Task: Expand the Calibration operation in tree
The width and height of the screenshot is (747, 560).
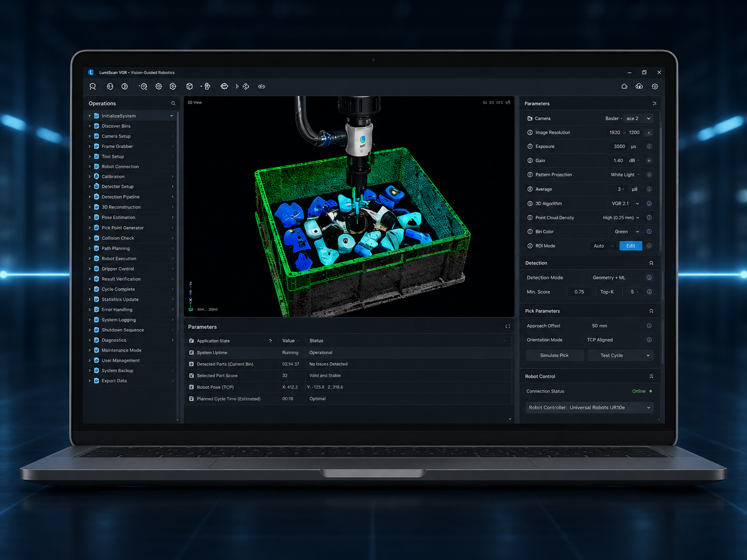Action: point(90,177)
